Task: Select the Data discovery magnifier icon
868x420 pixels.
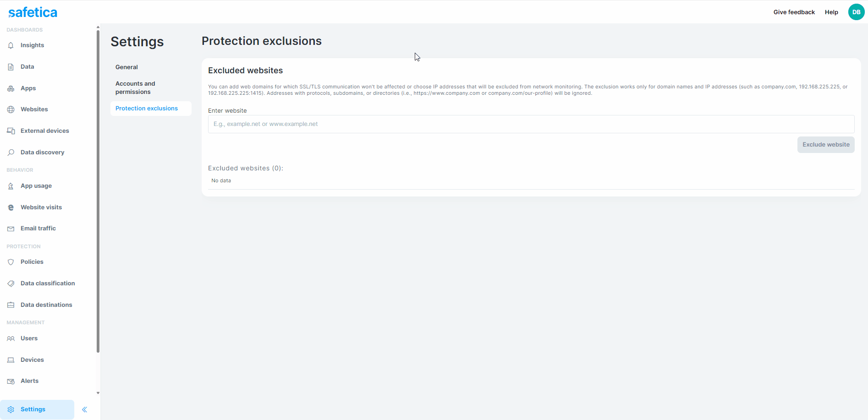Action: click(x=11, y=152)
